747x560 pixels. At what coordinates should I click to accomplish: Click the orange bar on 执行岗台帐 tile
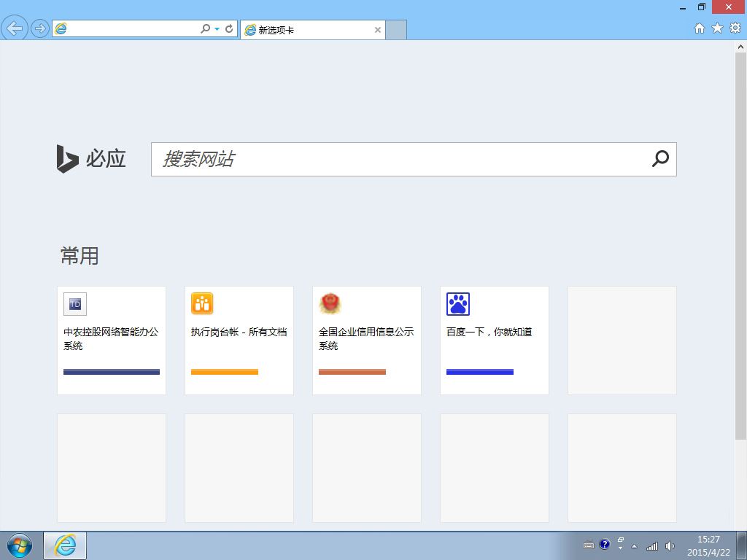225,372
